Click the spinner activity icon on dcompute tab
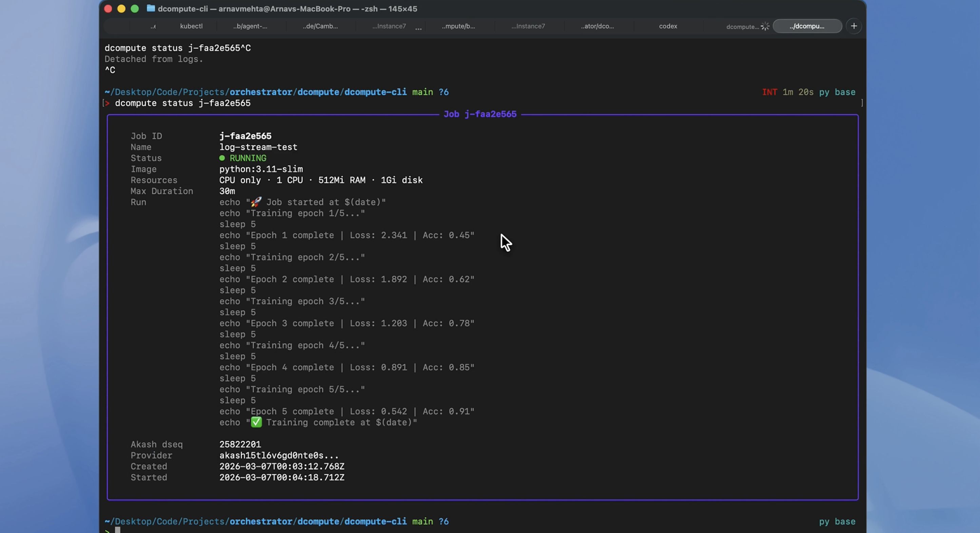Image resolution: width=980 pixels, height=533 pixels. click(x=765, y=26)
